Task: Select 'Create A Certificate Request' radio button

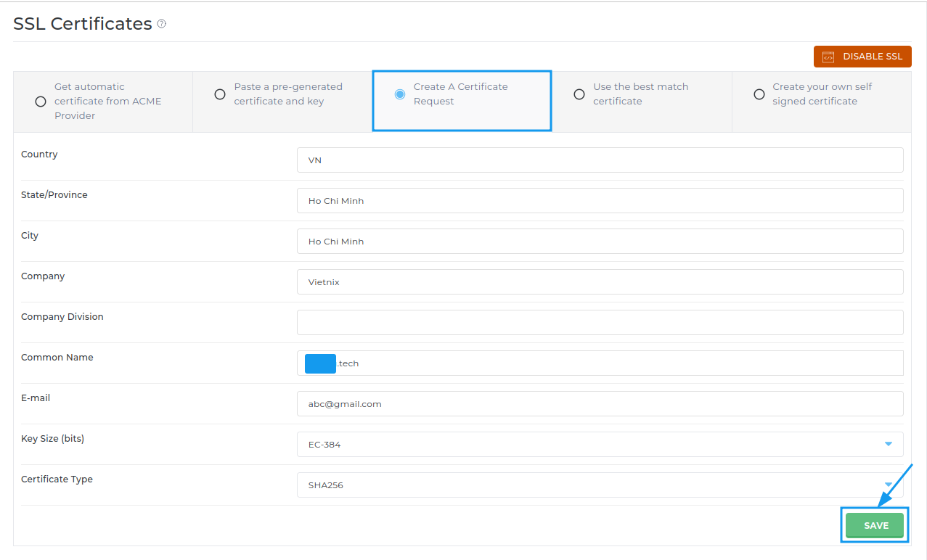Action: [400, 94]
